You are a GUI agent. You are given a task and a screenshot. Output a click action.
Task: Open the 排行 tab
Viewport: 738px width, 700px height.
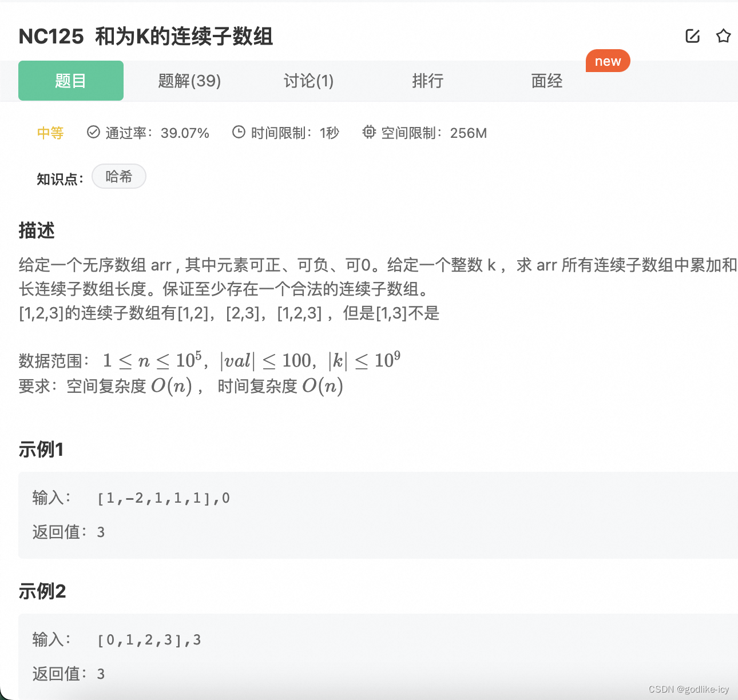coord(428,81)
